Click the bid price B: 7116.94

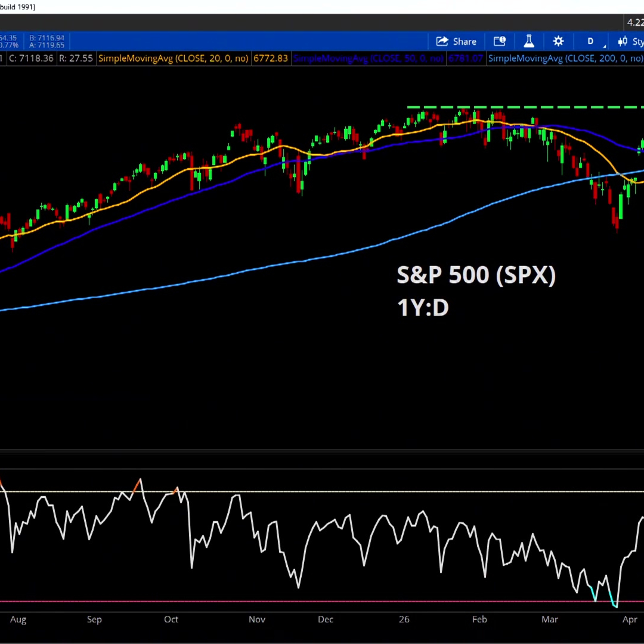pos(47,38)
